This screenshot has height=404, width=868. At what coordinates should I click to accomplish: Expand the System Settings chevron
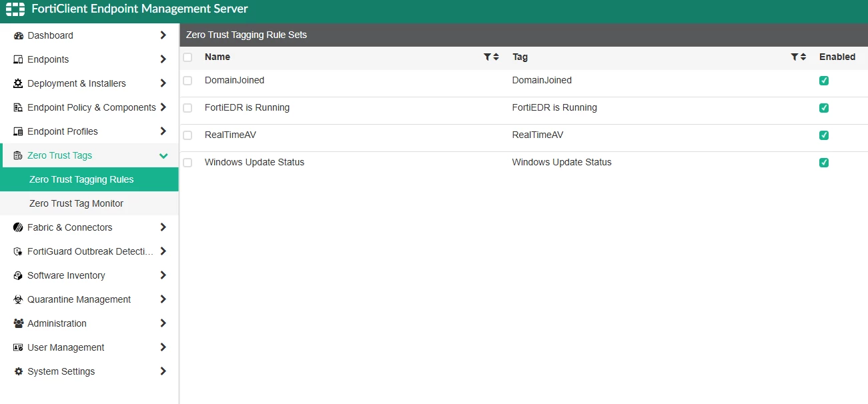tap(163, 371)
